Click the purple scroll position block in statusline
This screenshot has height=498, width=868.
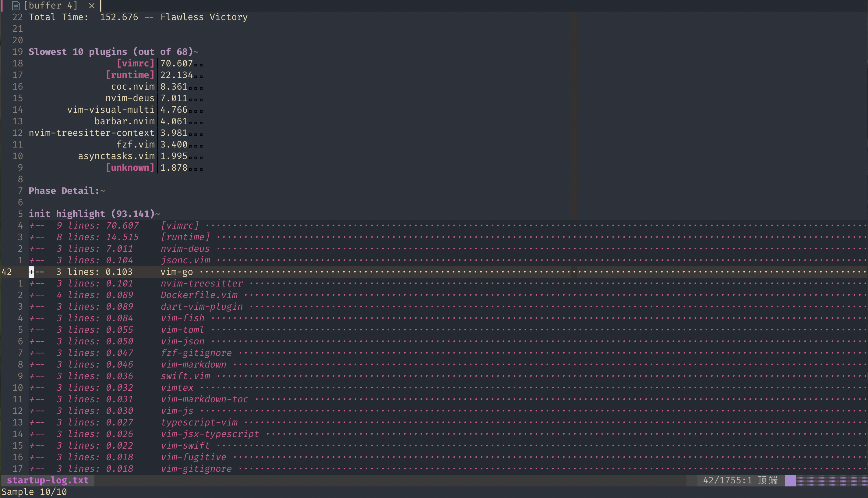pyautogui.click(x=790, y=481)
